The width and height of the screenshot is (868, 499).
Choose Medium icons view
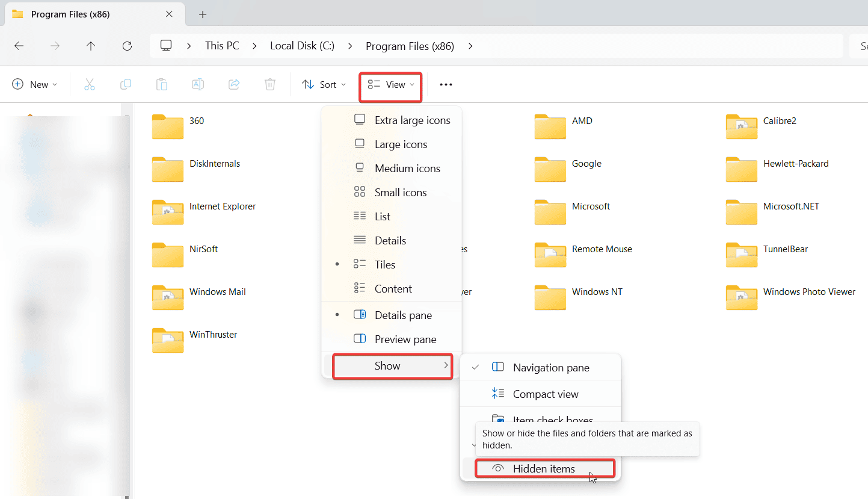pyautogui.click(x=392, y=169)
